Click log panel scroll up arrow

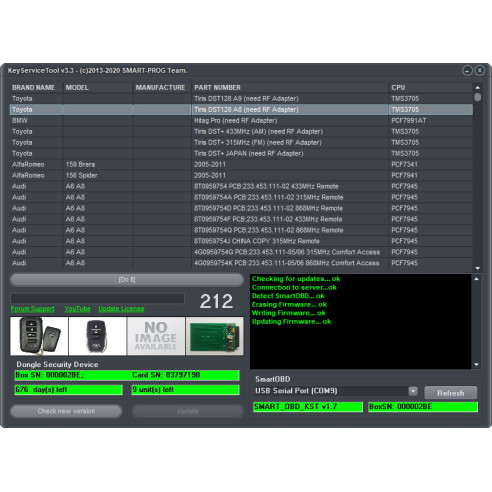point(477,279)
